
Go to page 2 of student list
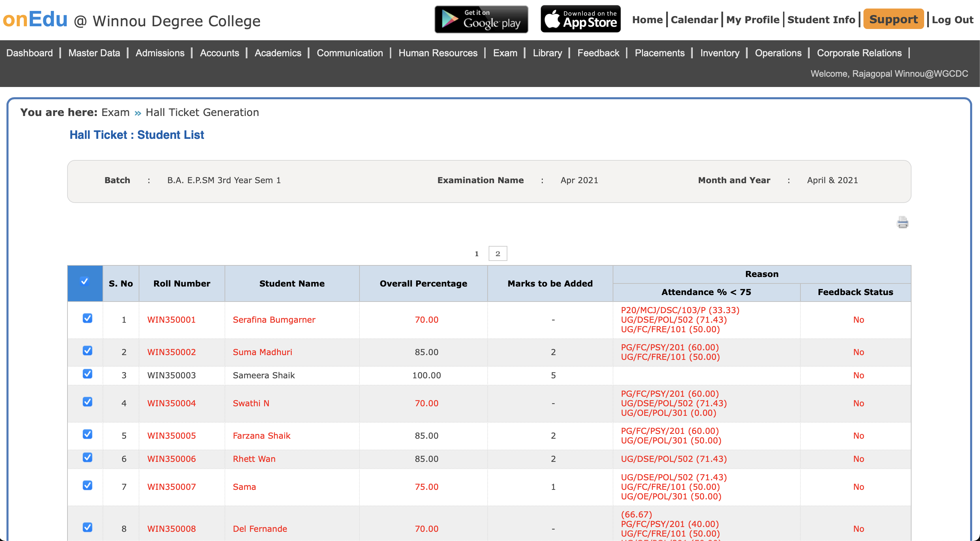coord(497,254)
